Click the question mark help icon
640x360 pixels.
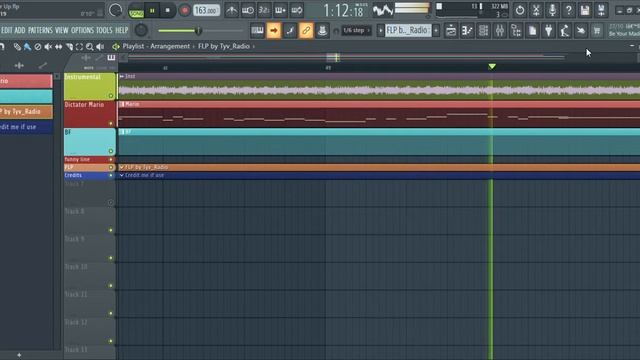click(x=569, y=10)
